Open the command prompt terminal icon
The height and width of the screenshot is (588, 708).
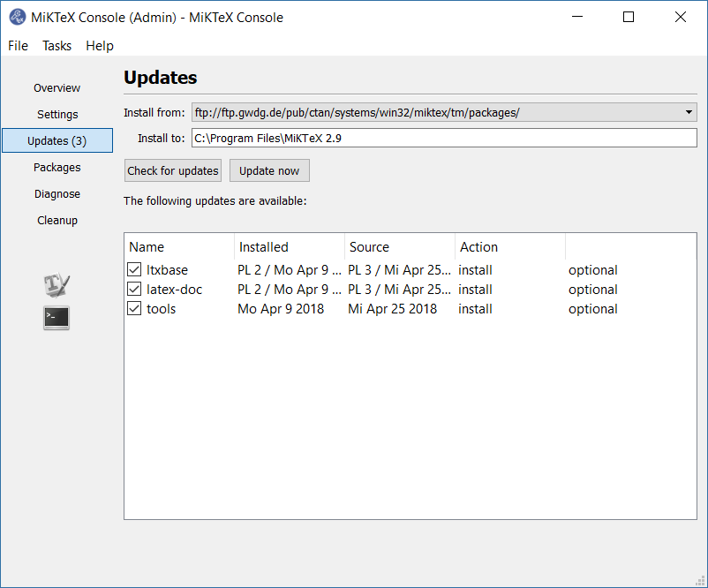click(56, 318)
